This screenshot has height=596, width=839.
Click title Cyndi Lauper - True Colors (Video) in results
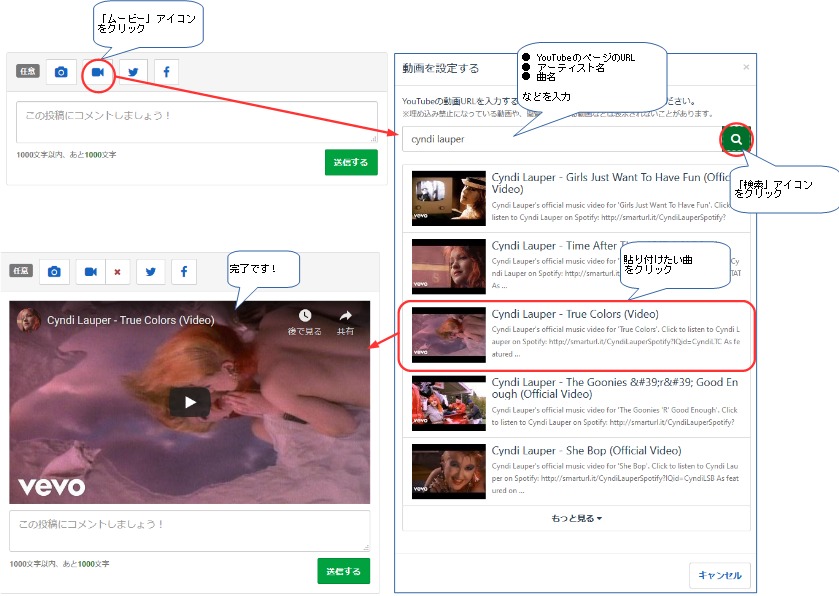click(x=575, y=314)
